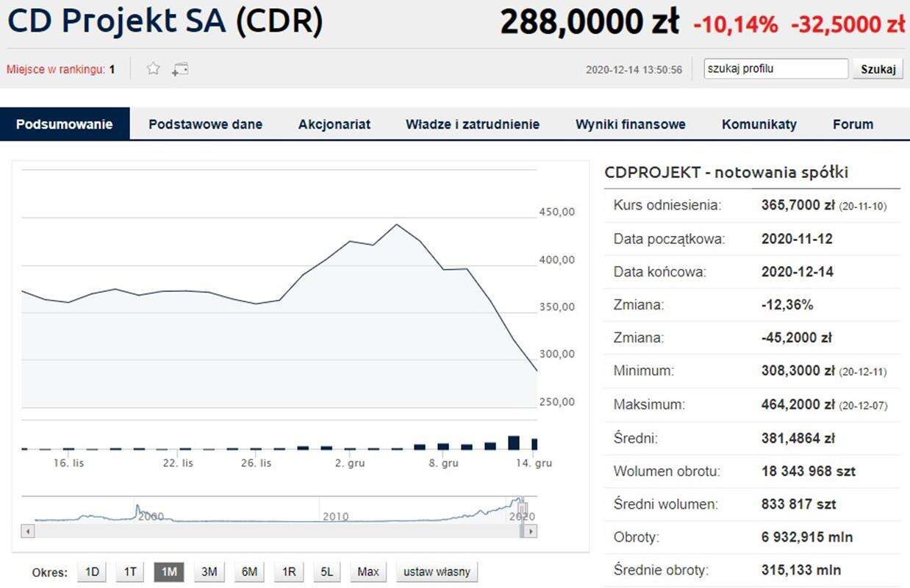
Task: Switch to the Podstawowe dane tab
Action: [x=205, y=124]
